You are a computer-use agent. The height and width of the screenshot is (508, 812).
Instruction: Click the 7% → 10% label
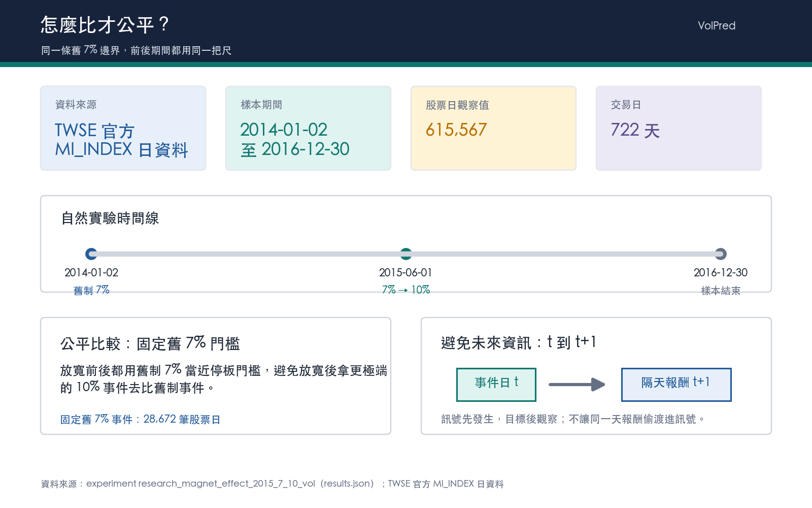coord(406,290)
